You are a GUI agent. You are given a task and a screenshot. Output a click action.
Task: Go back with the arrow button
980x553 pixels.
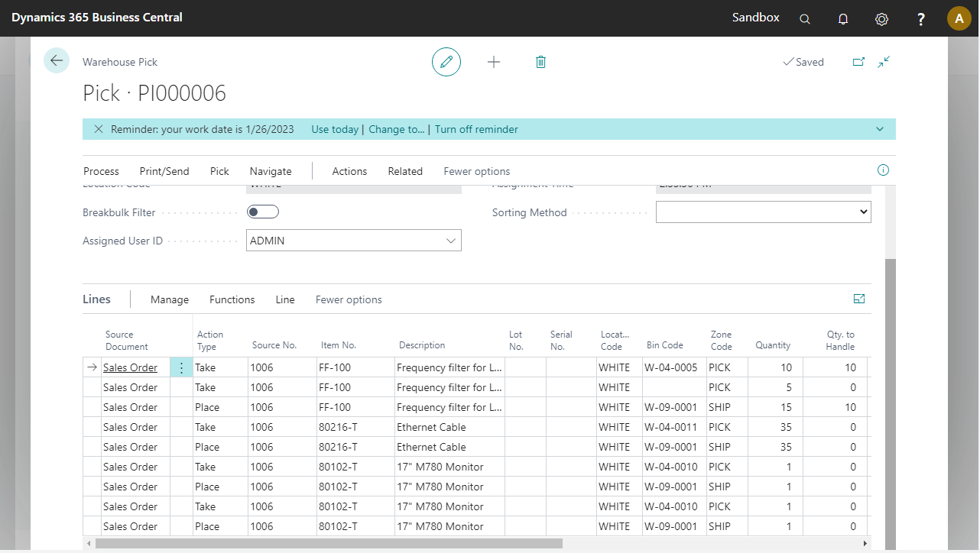pos(57,61)
